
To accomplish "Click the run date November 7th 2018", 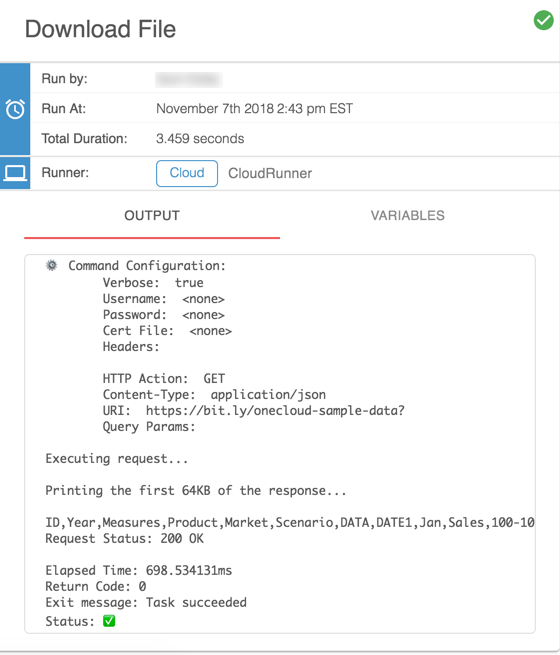I will pyautogui.click(x=215, y=109).
